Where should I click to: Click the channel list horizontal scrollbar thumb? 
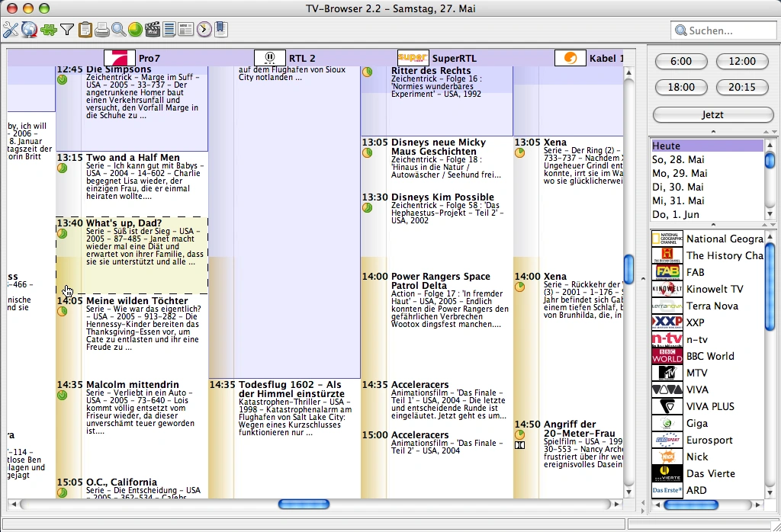tap(691, 505)
